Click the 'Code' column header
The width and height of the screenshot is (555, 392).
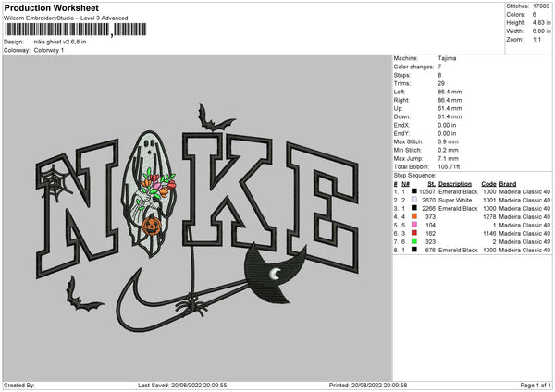pyautogui.click(x=488, y=184)
